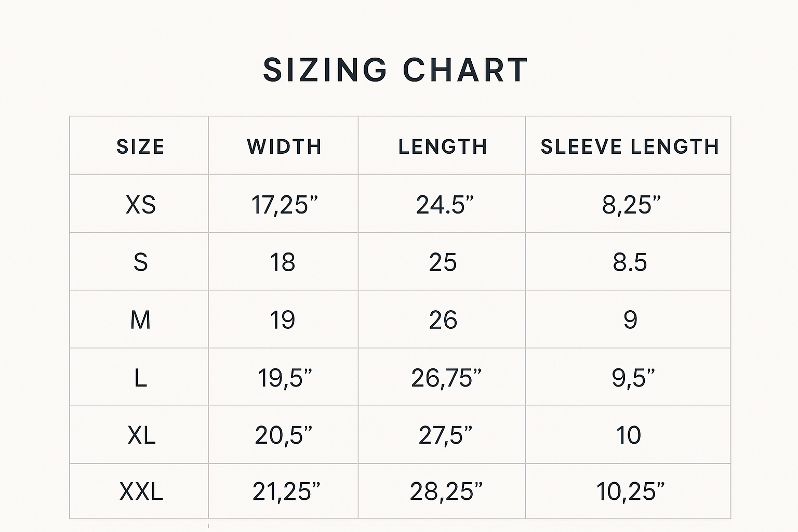Select the XL sleeve length value 10
Viewport: 798px width, 532px height.
(x=629, y=435)
